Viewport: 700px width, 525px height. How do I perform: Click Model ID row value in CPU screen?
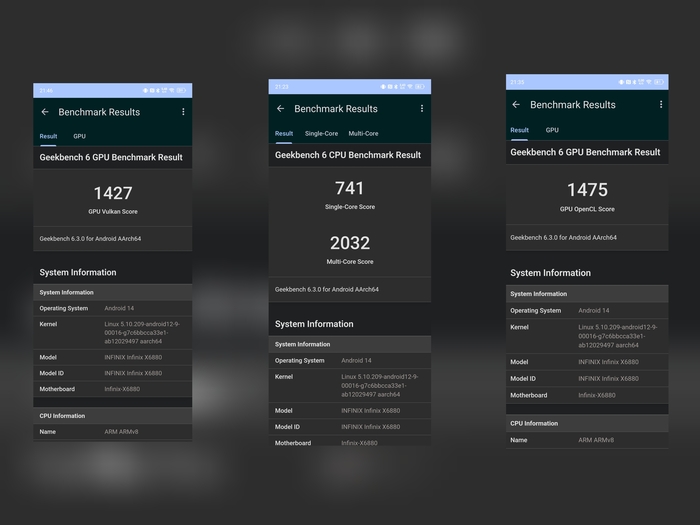(x=371, y=427)
